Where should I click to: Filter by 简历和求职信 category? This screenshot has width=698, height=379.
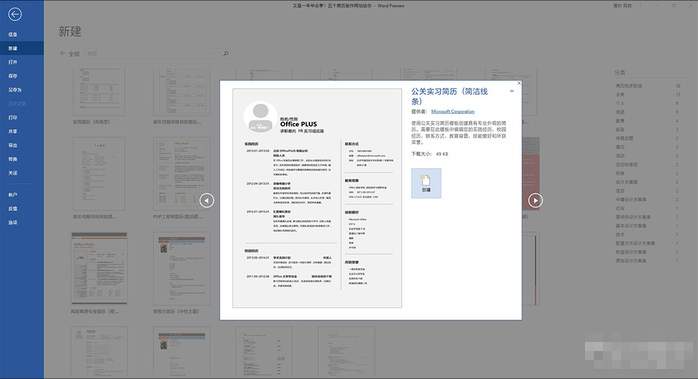point(629,86)
